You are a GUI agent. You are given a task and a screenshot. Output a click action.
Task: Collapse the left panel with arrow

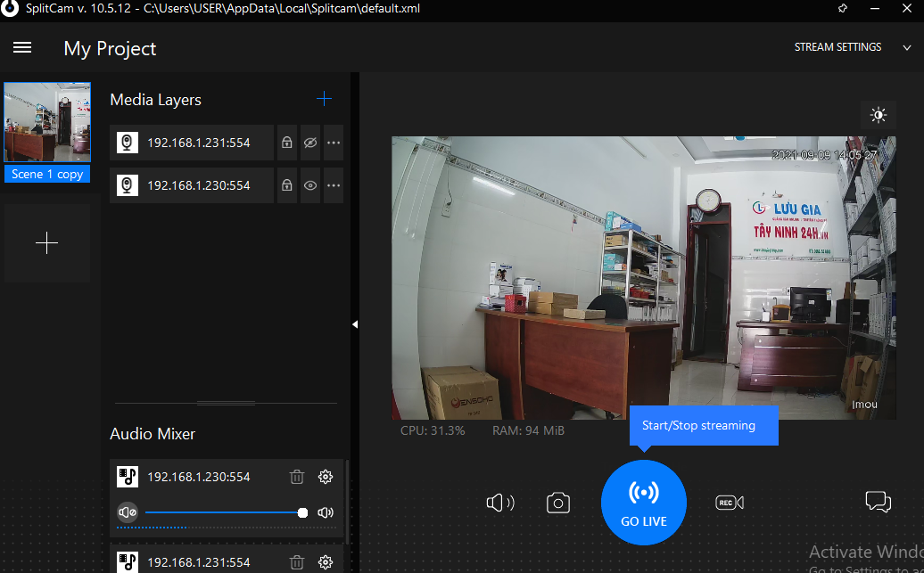[x=355, y=324]
